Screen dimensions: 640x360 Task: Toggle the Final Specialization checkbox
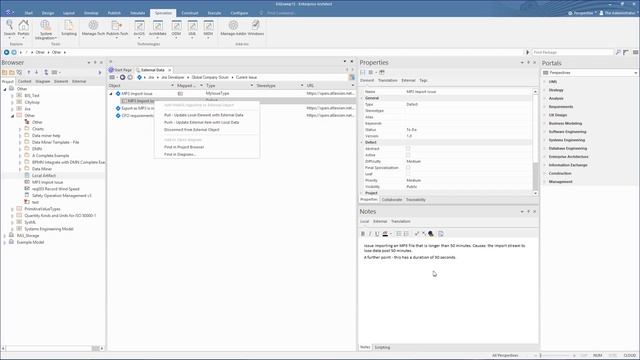tap(408, 167)
